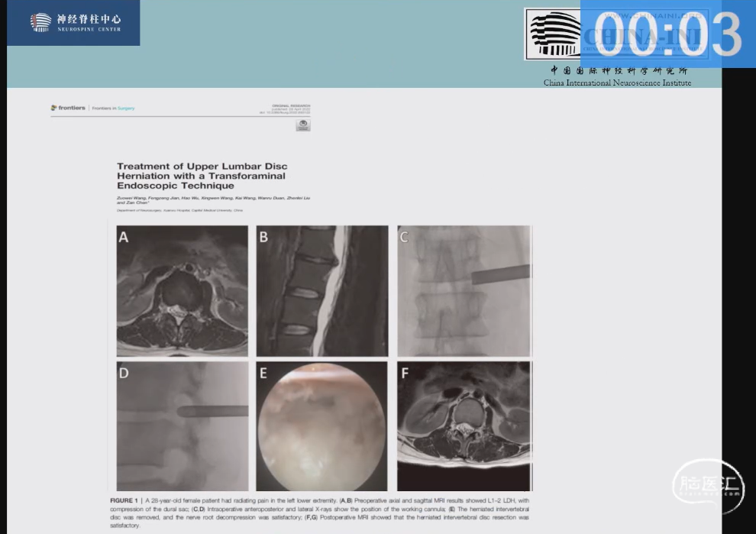Click the 'ORIGINAL RESEARCH' header text
Image resolution: width=756 pixels, height=534 pixels.
(x=291, y=105)
